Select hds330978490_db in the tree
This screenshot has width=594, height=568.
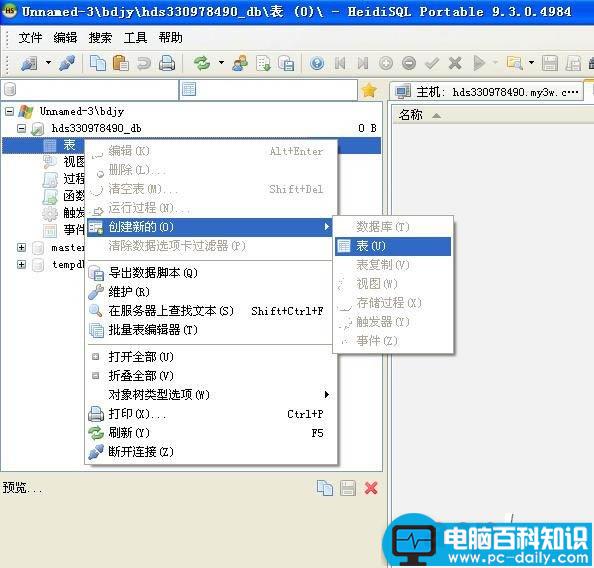(x=97, y=128)
